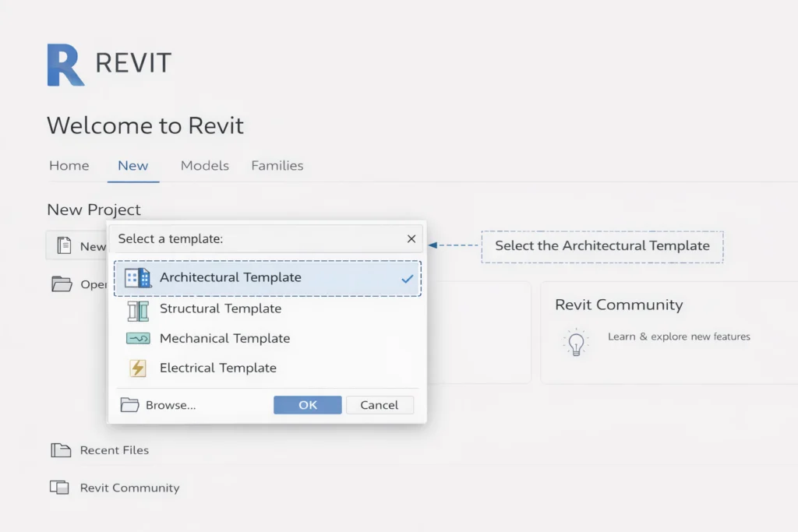Click the Browse folder icon in the dialog
This screenshot has height=532, width=798.
131,404
